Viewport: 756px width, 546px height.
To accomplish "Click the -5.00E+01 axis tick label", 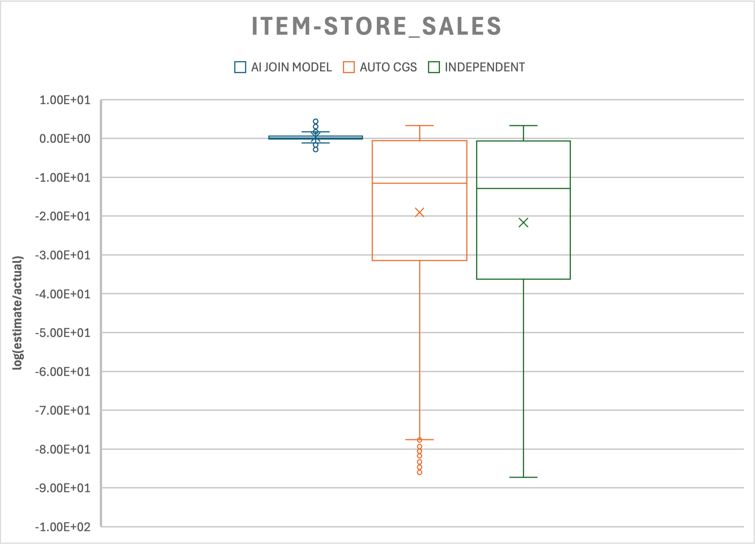I will click(x=63, y=333).
